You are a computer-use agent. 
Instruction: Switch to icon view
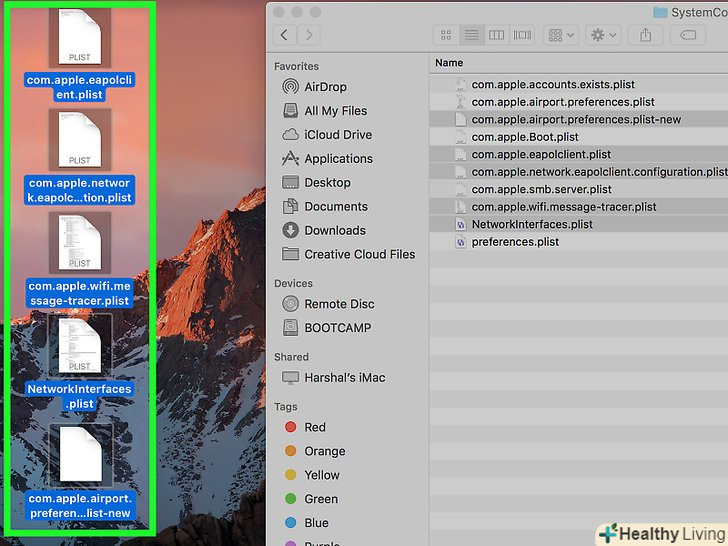[446, 35]
